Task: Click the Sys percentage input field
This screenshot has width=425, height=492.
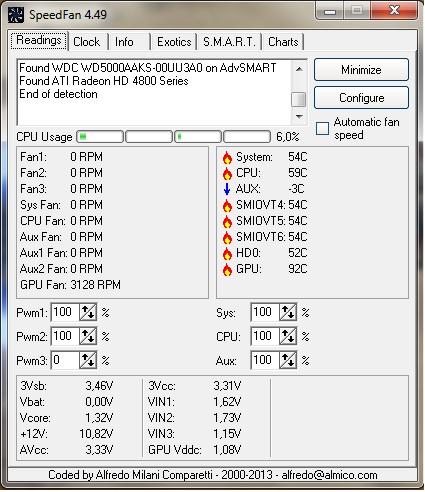Action: [265, 312]
